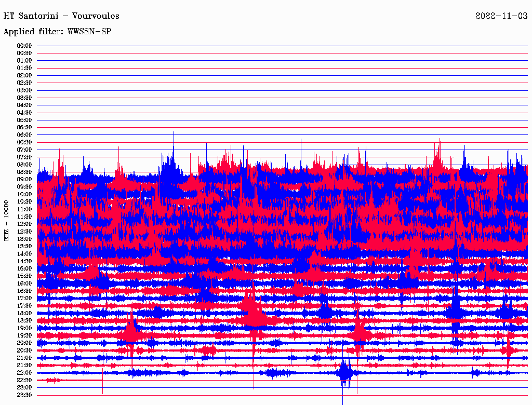Select the 10:00 time label

[x=24, y=194]
